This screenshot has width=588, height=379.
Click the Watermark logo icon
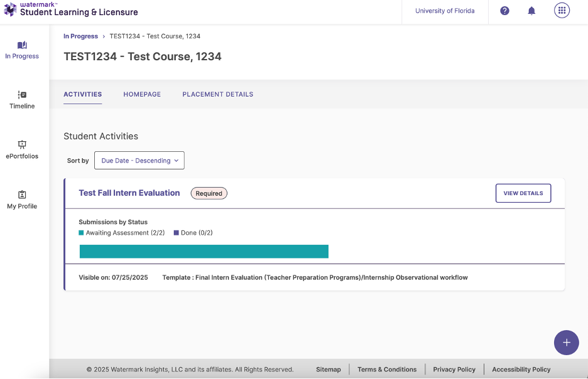click(10, 9)
